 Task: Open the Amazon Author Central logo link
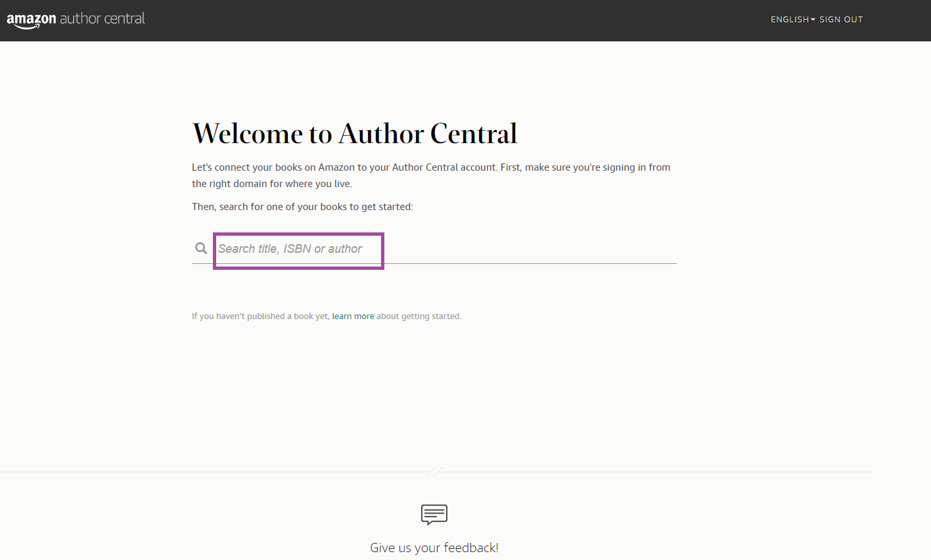[76, 20]
